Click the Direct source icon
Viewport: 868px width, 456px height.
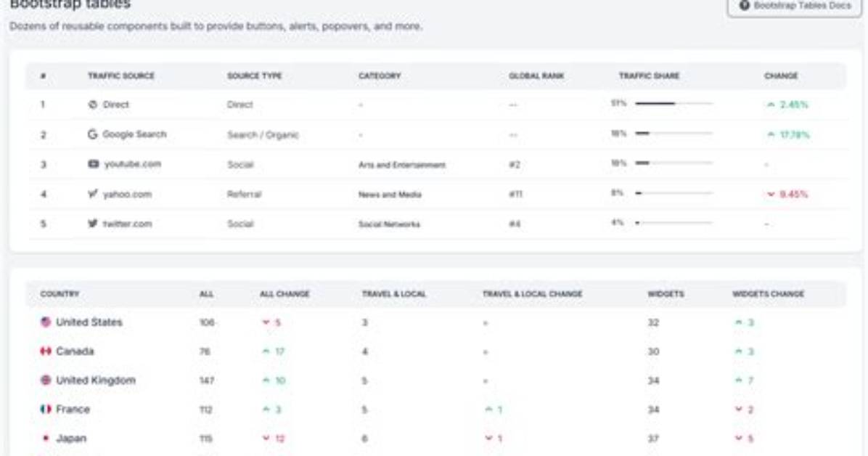(92, 104)
